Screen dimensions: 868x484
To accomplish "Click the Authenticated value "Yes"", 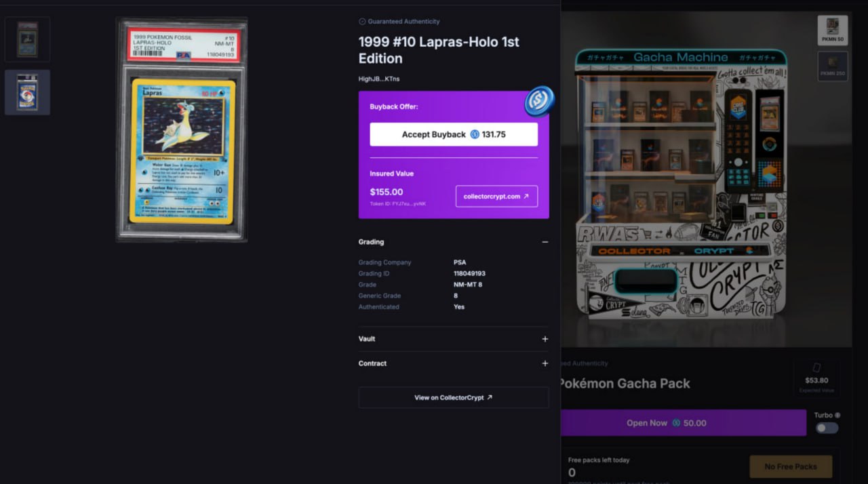I will click(459, 307).
